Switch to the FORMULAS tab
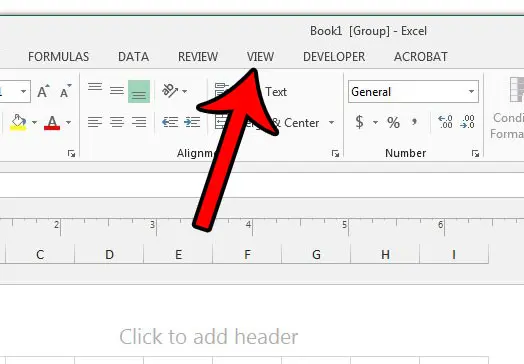This screenshot has height=364, width=524. [58, 57]
